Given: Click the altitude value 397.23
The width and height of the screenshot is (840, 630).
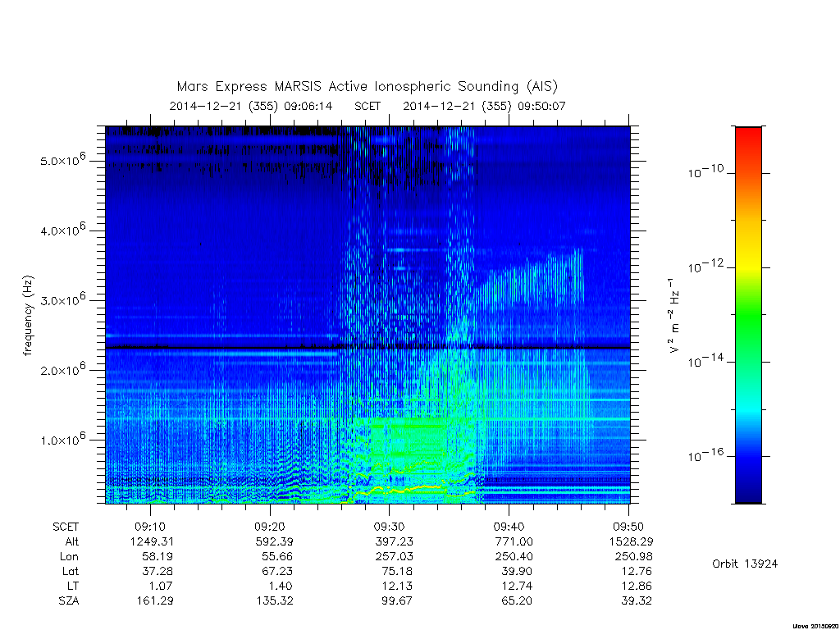Looking at the screenshot, I should 395,541.
